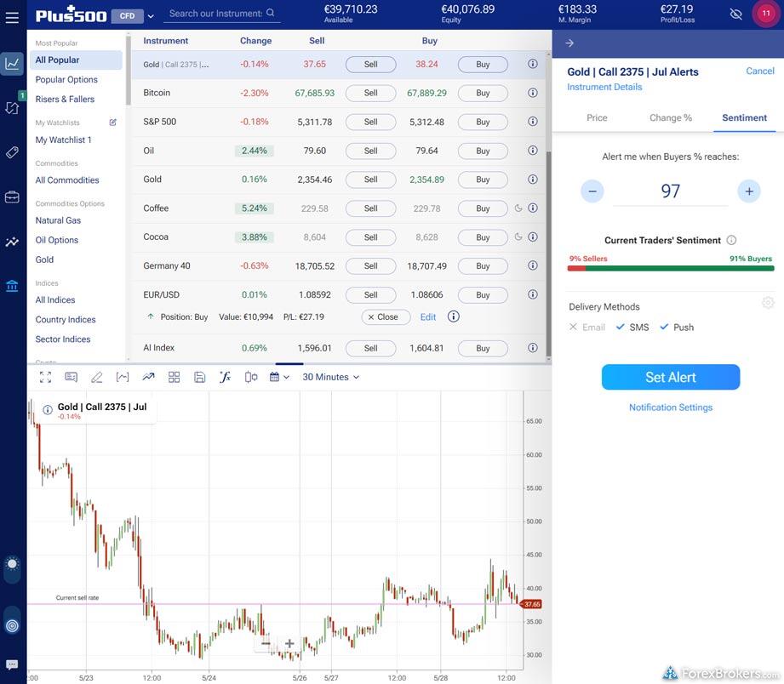
Task: Open the hamburger main menu
Action: pos(12,16)
